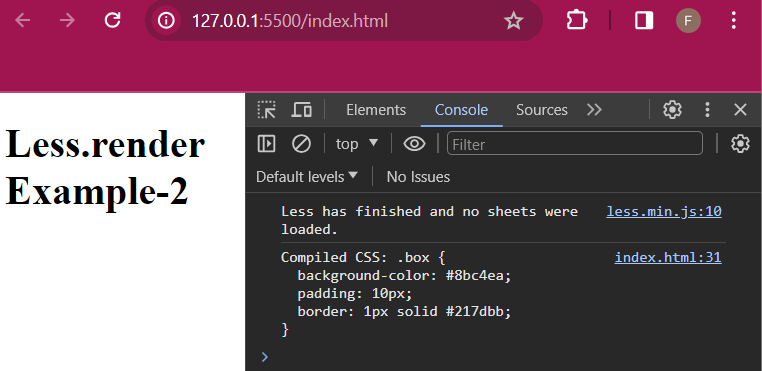The height and width of the screenshot is (371, 762).
Task: View site information icon in address bar
Action: point(166,20)
